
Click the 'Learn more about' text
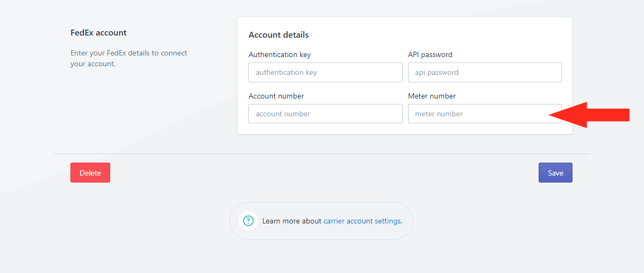pos(291,221)
